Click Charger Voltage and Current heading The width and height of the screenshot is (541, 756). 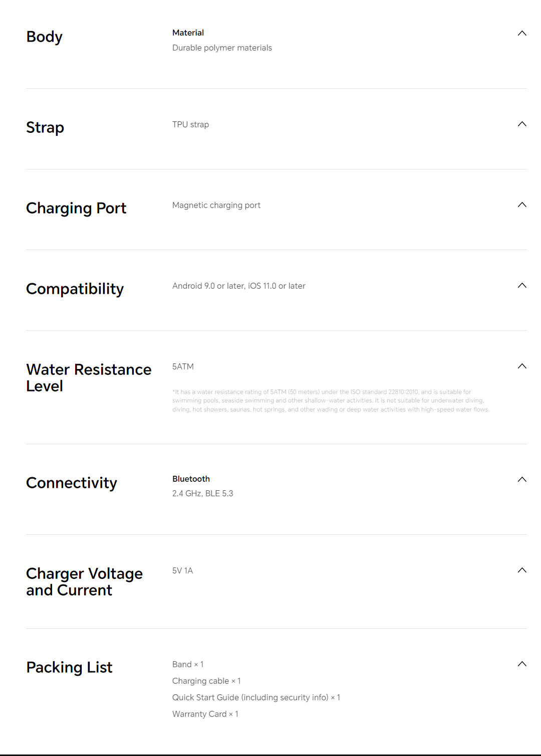[x=84, y=582]
